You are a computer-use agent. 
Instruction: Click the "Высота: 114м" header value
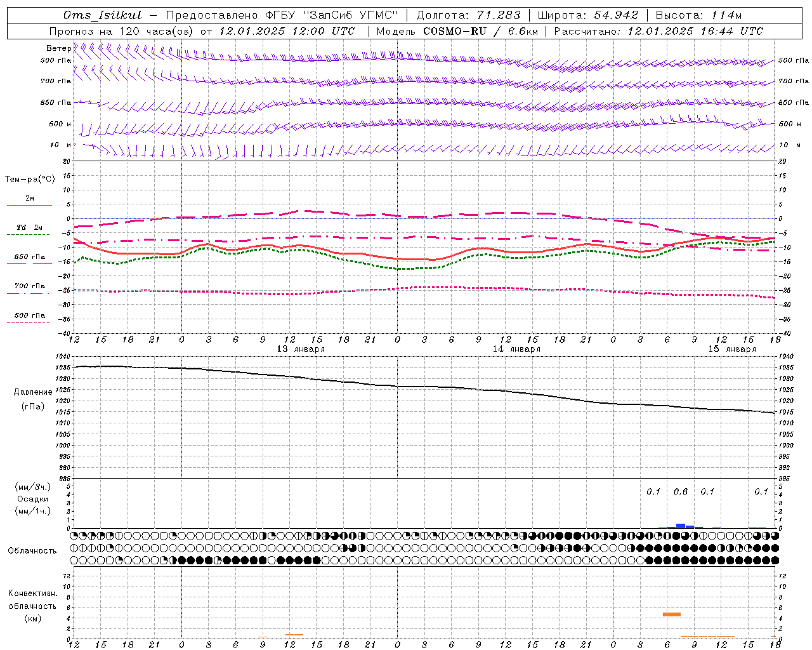pyautogui.click(x=698, y=15)
